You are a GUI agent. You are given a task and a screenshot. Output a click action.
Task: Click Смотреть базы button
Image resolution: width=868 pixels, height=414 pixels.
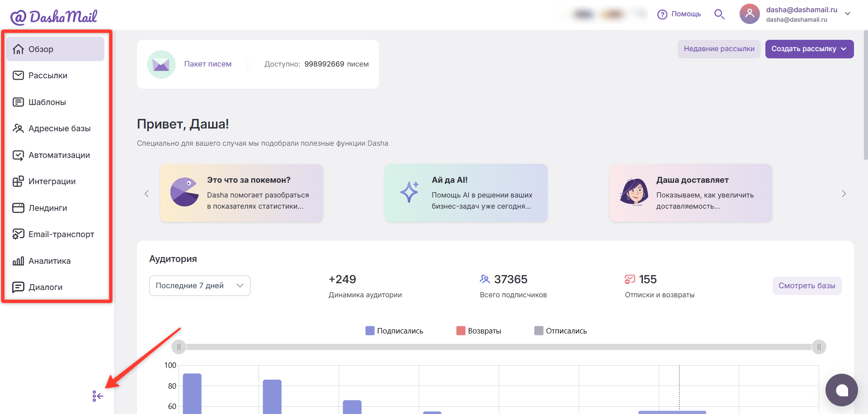[x=807, y=286]
